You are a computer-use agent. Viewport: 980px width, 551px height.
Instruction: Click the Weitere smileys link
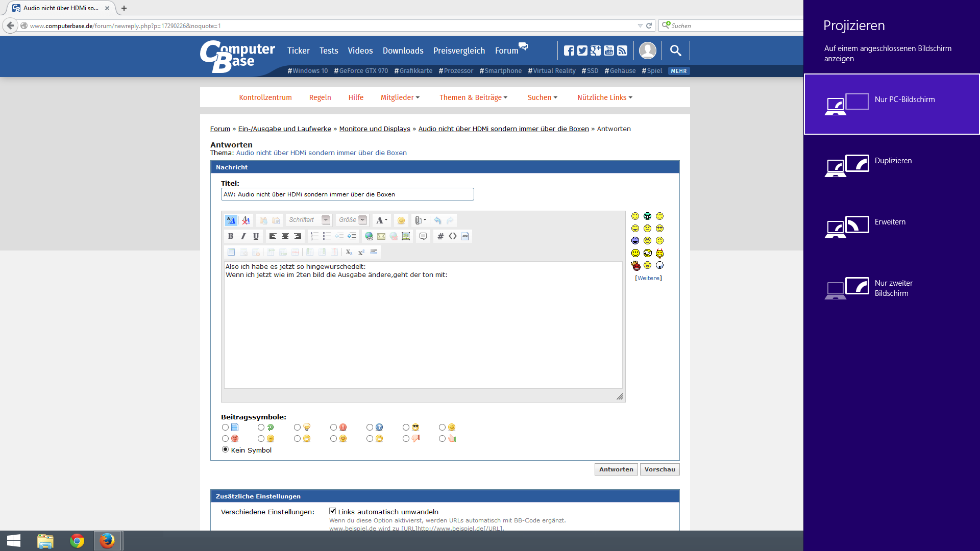pyautogui.click(x=648, y=278)
